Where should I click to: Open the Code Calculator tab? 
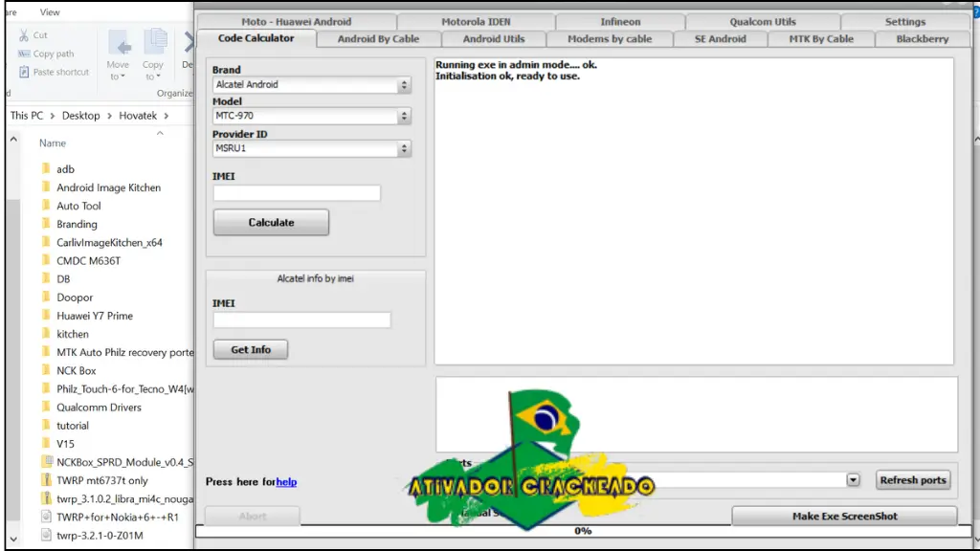tap(256, 38)
